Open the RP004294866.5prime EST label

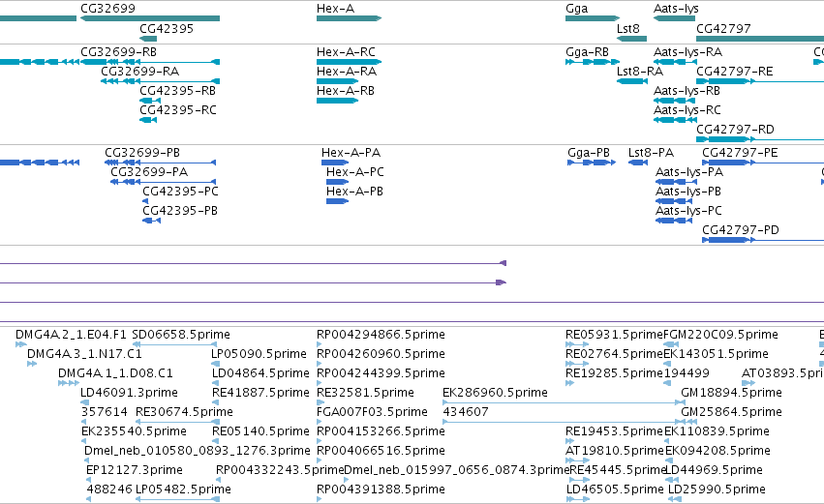point(381,335)
